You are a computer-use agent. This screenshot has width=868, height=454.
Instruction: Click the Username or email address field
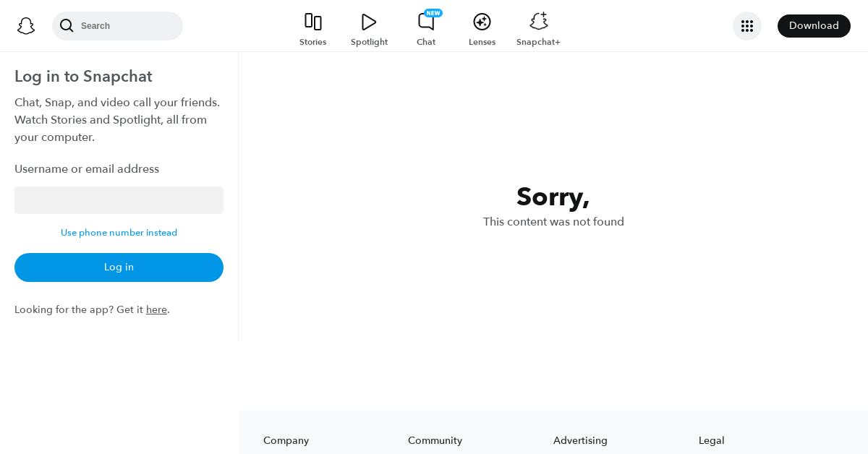[119, 200]
